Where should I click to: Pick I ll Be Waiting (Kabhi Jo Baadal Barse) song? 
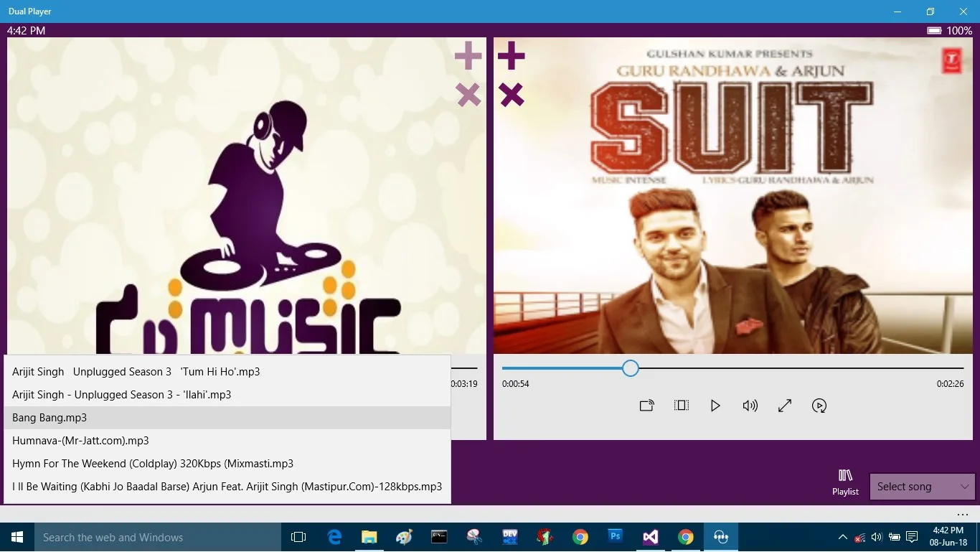(x=227, y=487)
